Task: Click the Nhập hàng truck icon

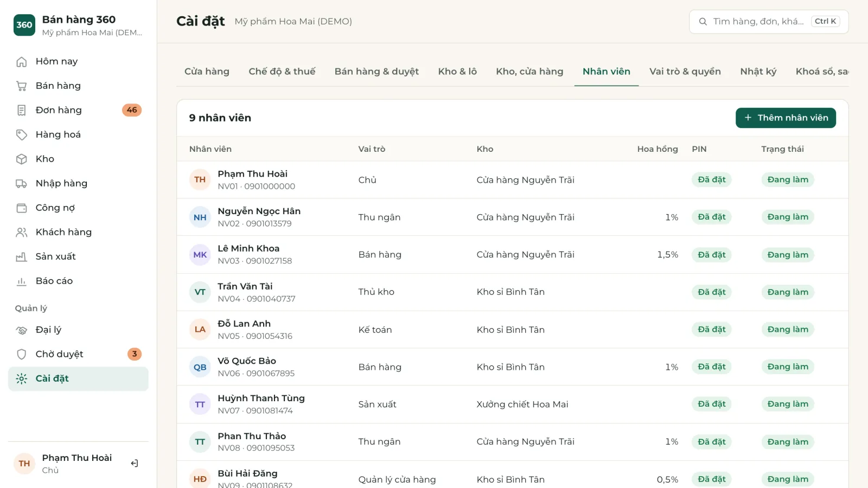Action: (22, 184)
